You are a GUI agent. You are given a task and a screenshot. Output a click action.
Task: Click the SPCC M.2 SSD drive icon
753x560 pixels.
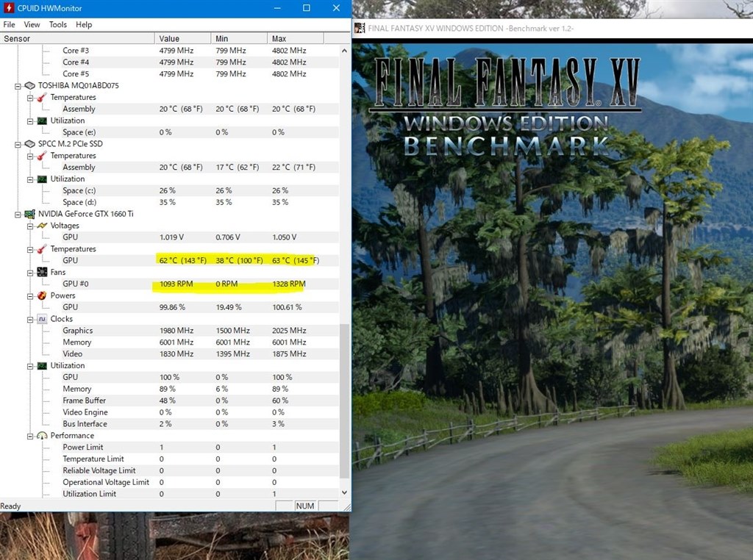(x=29, y=143)
